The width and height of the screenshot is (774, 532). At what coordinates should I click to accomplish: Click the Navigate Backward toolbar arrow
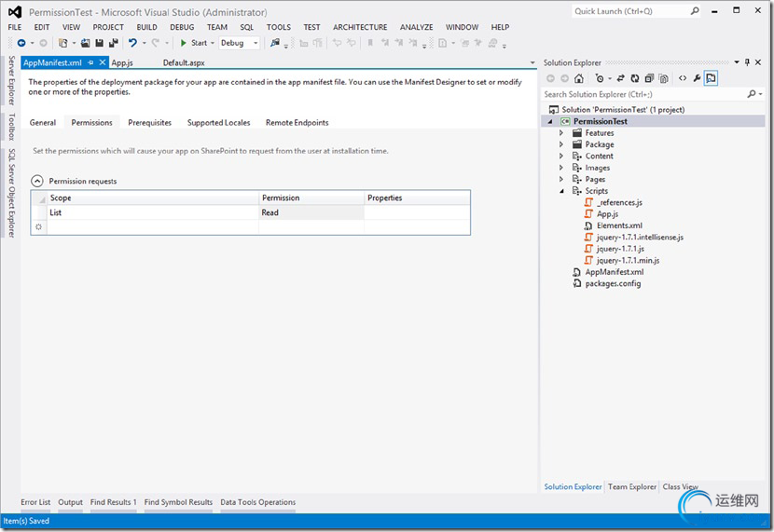(21, 43)
